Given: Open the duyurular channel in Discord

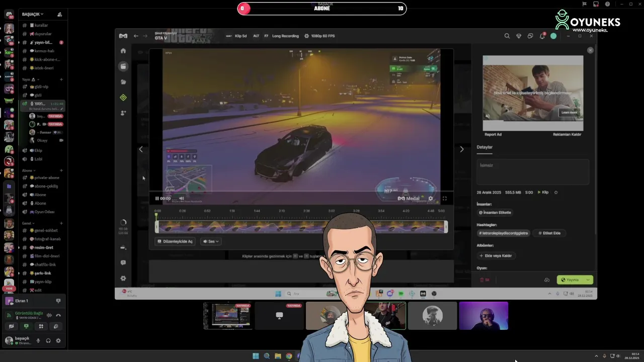Looking at the screenshot, I should pyautogui.click(x=43, y=34).
